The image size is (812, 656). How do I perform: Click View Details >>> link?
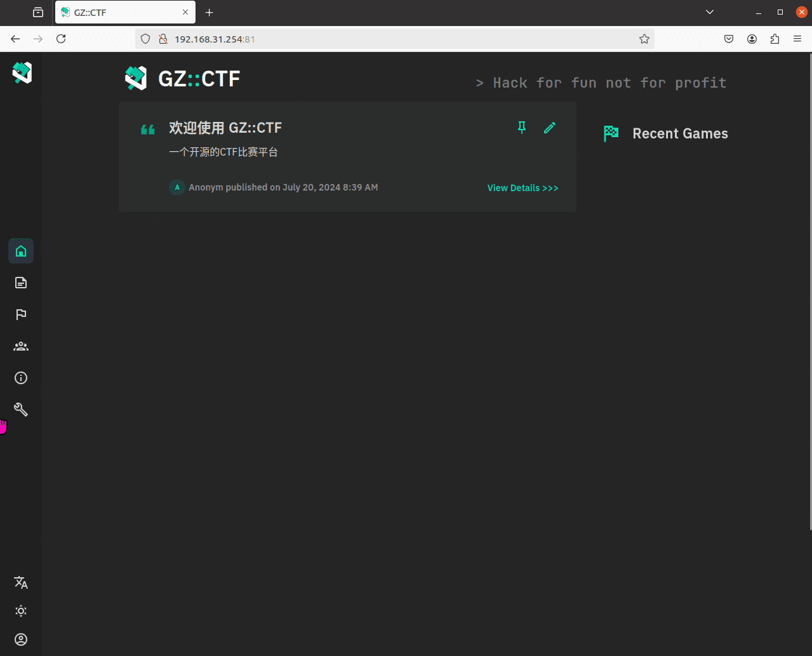(x=522, y=188)
